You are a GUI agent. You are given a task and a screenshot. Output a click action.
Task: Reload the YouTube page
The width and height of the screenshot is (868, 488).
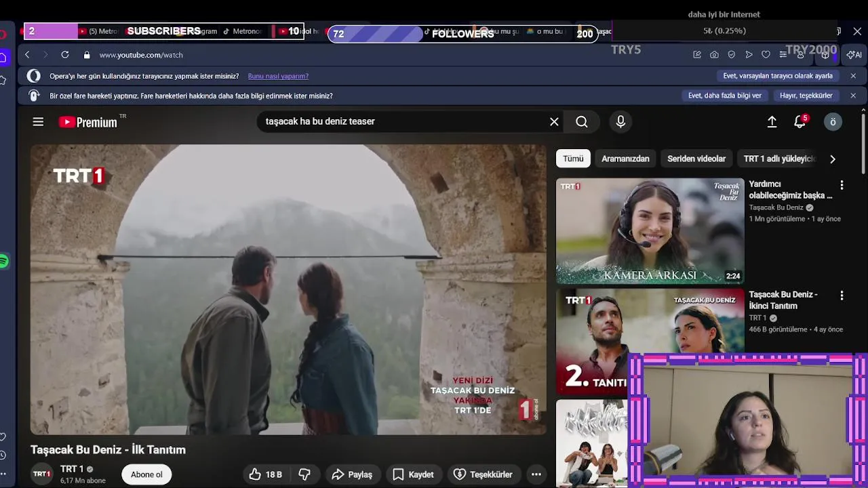pos(65,55)
